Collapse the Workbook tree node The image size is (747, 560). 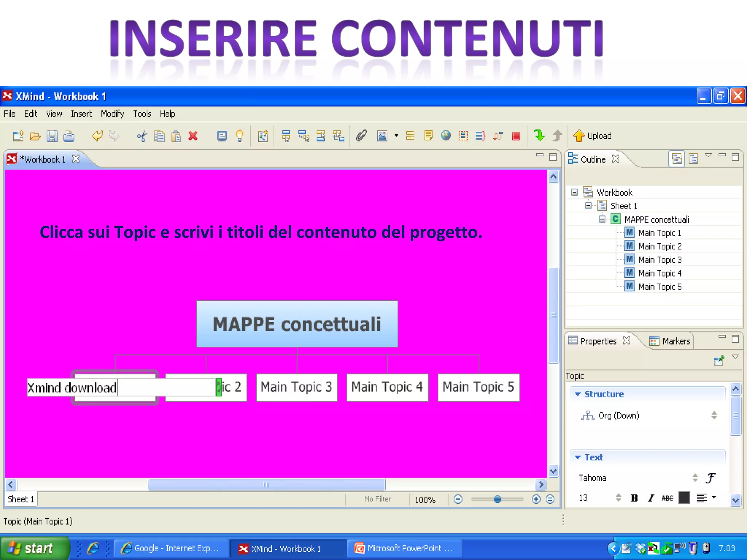(x=574, y=192)
